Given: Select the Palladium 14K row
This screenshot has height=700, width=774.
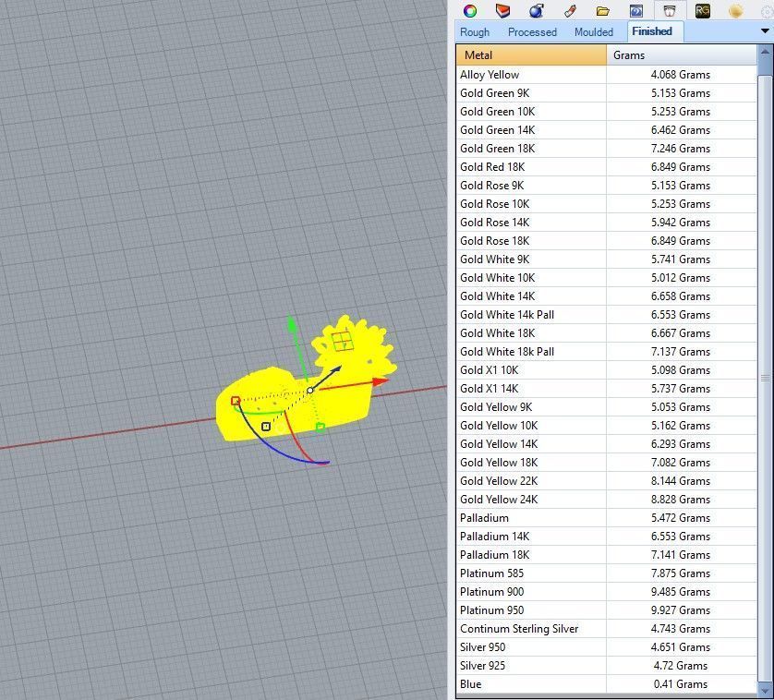Looking at the screenshot, I should pyautogui.click(x=606, y=537).
